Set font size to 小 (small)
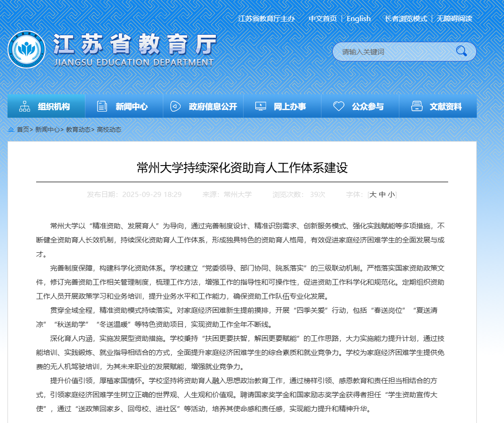 point(391,195)
